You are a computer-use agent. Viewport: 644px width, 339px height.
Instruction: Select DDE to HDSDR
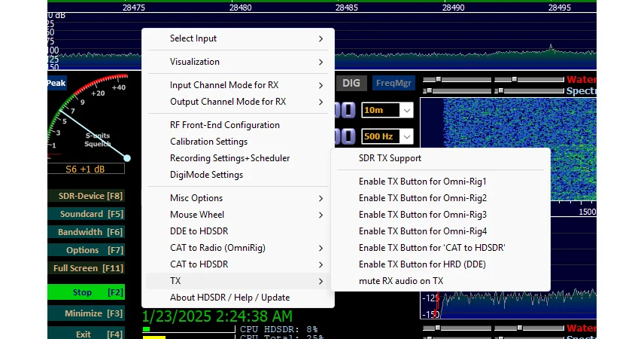(238, 231)
